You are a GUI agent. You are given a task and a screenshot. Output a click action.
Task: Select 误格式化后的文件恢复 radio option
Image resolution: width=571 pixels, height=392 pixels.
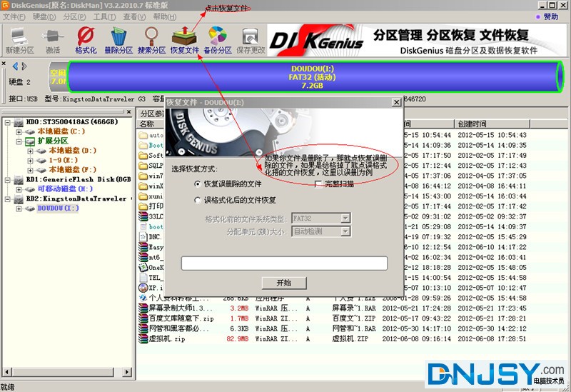click(x=198, y=200)
